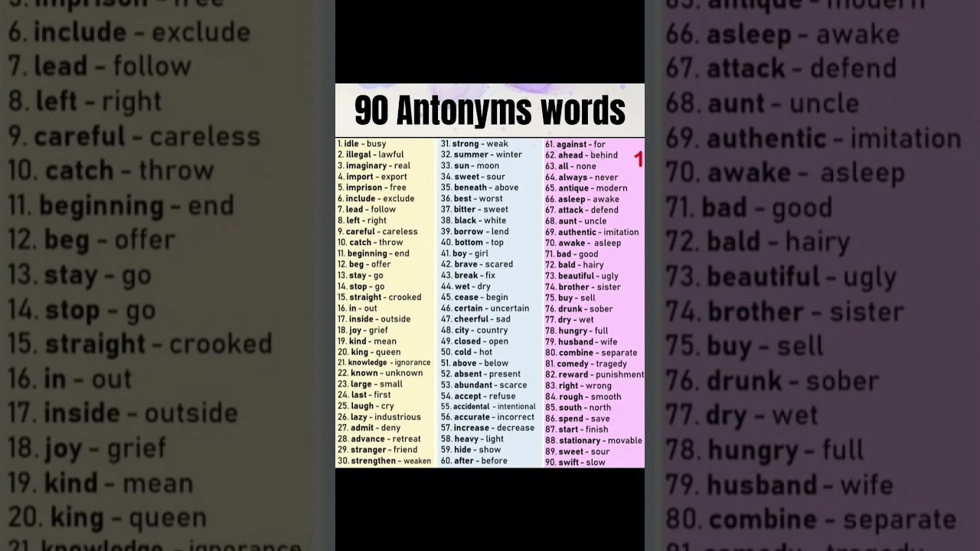This screenshot has width=980, height=551.
Task: Select '48. city - country' row
Action: coord(474,330)
